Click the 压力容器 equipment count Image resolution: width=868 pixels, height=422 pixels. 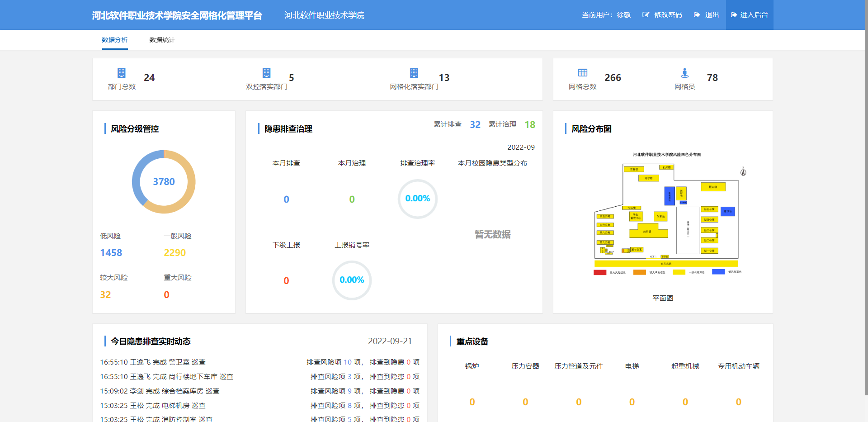pos(525,402)
